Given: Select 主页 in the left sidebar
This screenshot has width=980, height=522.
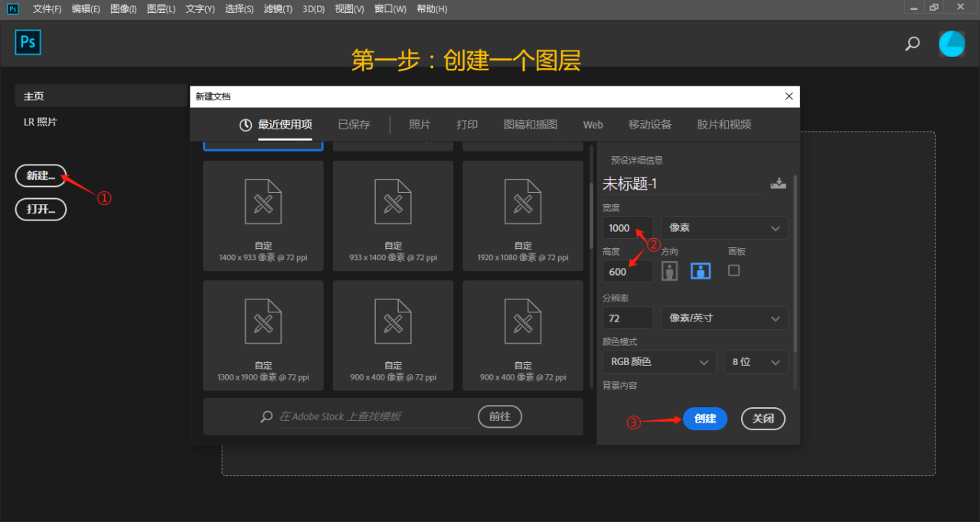Looking at the screenshot, I should (x=100, y=96).
